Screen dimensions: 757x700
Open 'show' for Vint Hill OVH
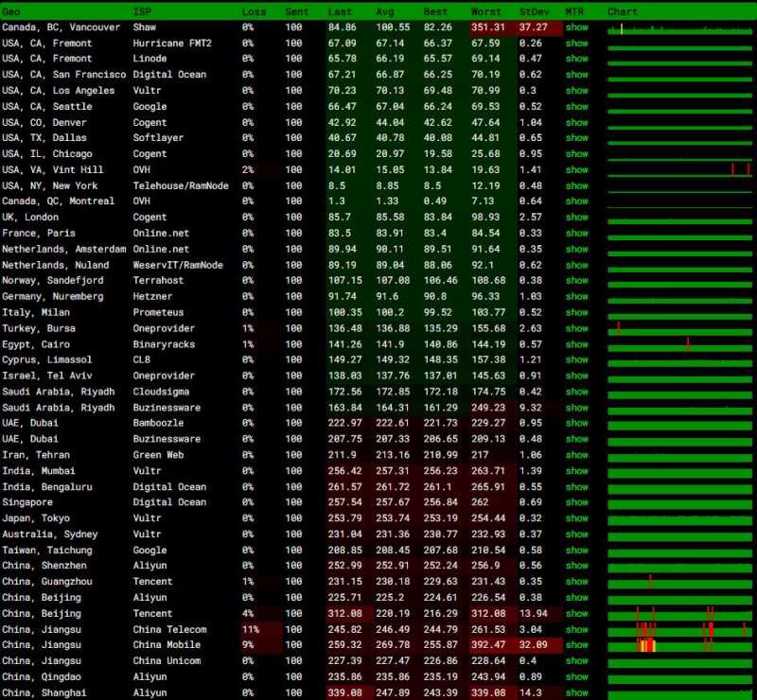(577, 170)
